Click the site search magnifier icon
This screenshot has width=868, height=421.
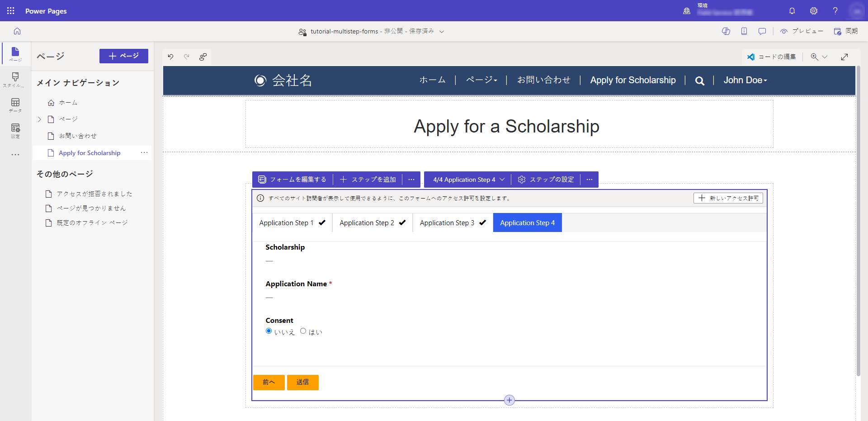(x=699, y=80)
